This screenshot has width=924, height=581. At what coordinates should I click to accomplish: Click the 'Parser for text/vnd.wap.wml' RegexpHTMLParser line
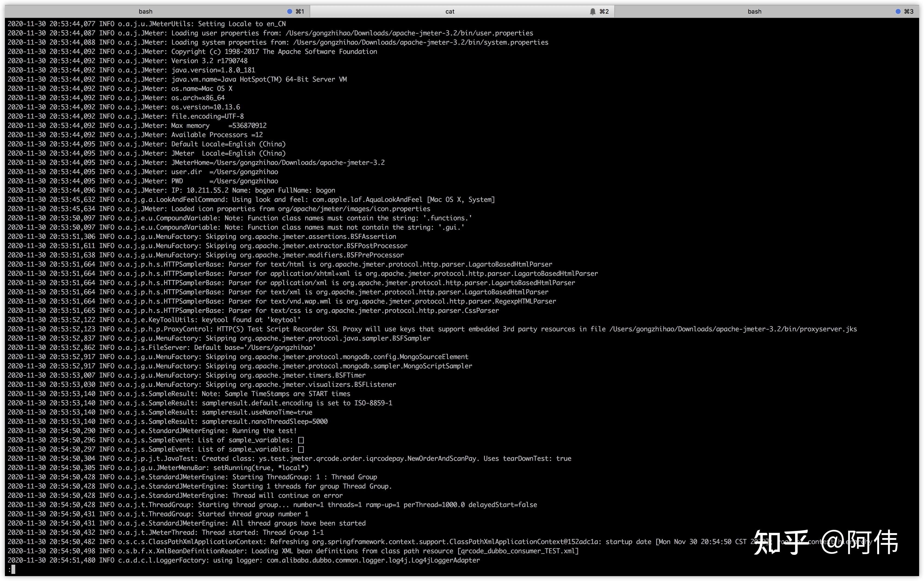(x=282, y=301)
